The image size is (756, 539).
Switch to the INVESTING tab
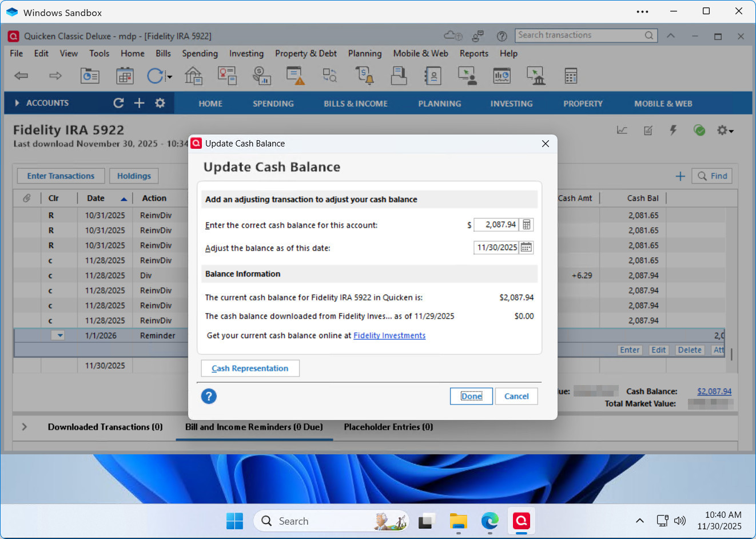click(511, 104)
